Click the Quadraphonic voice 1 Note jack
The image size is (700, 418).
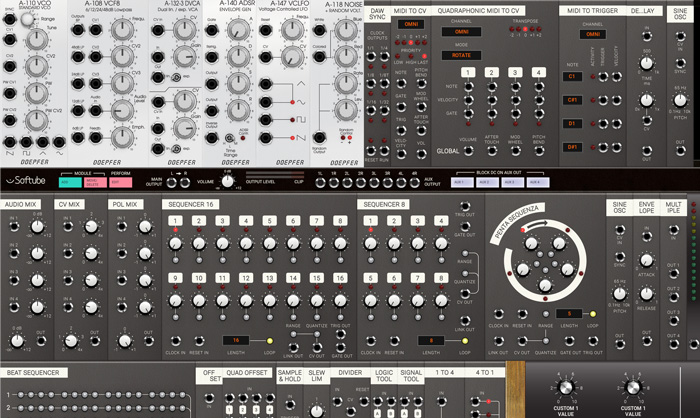[468, 86]
